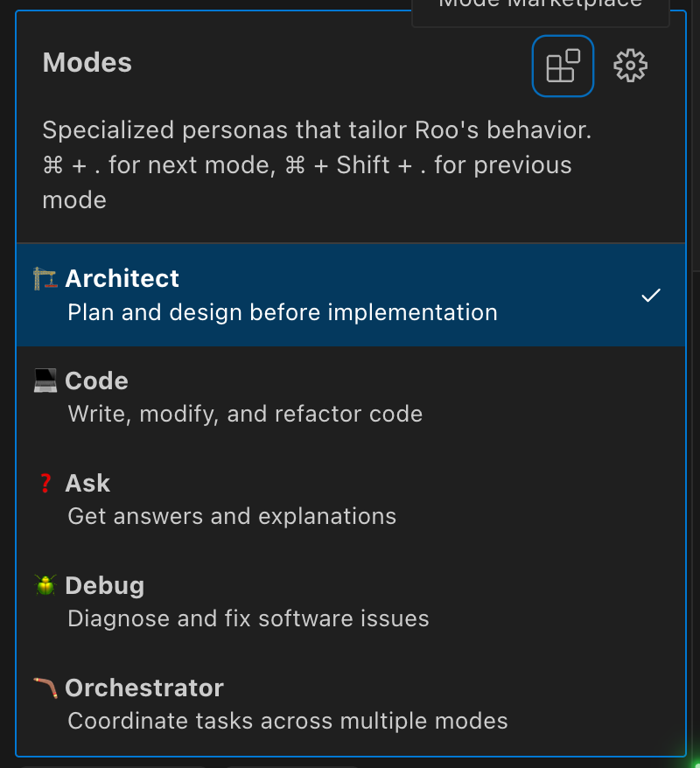Screen dimensions: 700x768
Task: Click the checkmark on the Architect row
Action: pos(651,295)
